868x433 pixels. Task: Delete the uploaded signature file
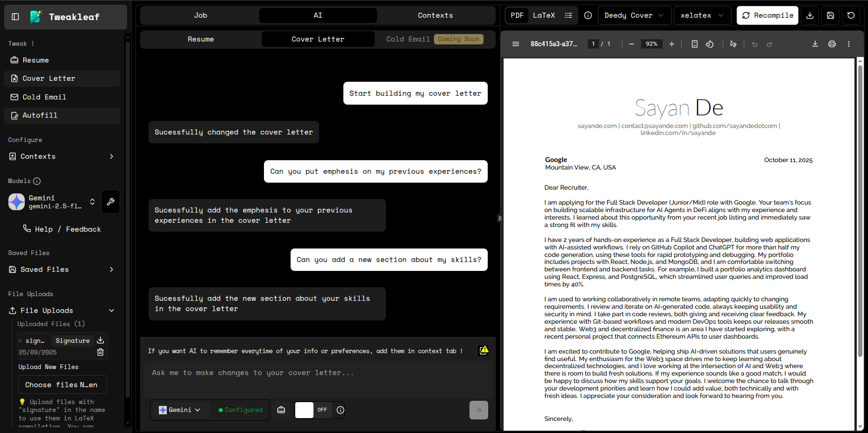pos(100,352)
